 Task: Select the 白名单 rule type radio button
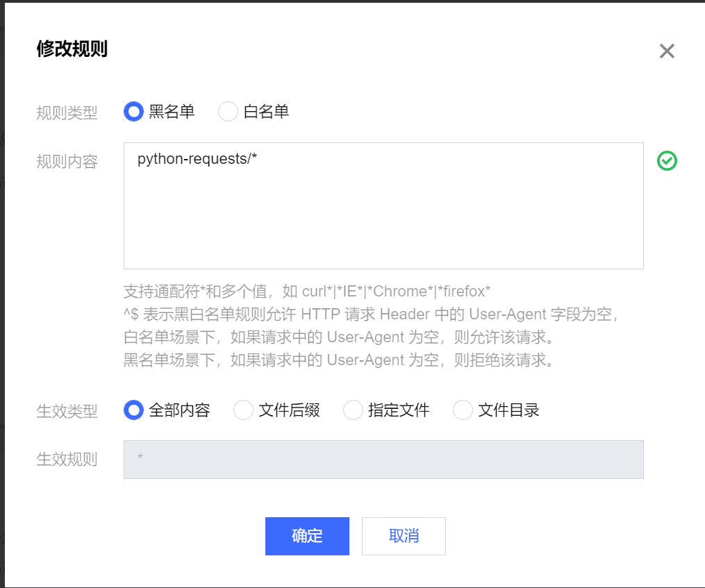229,111
